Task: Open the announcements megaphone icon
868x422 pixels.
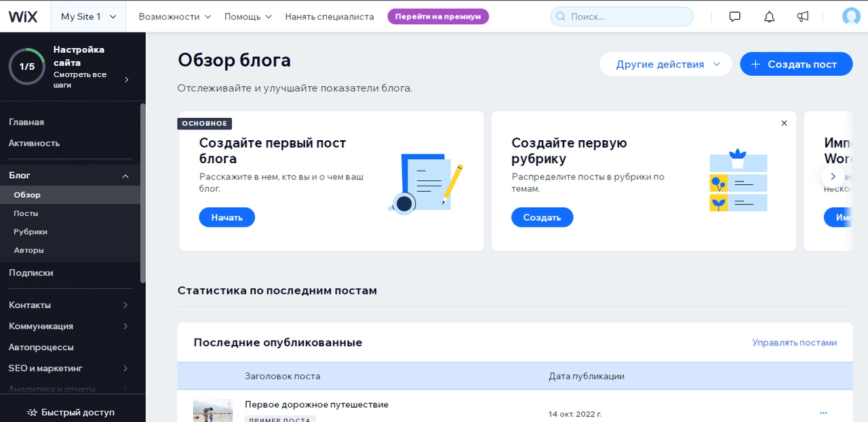Action: coord(803,16)
